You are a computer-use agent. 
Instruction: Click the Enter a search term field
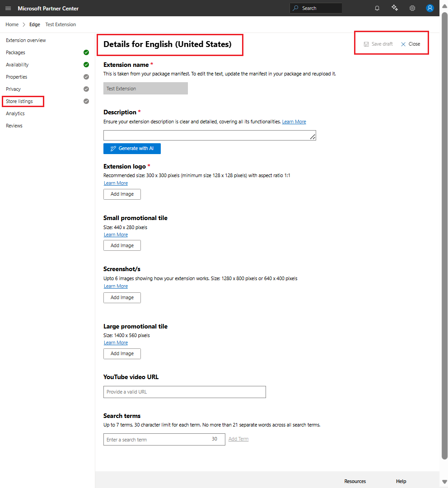click(x=164, y=440)
